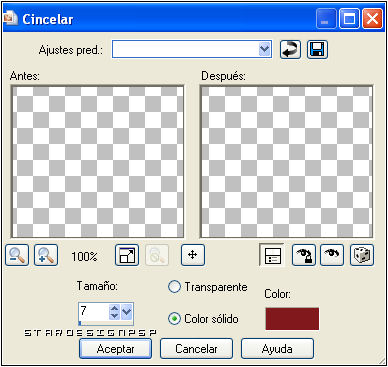Click the reset to default icon
388x367 pixels.
point(290,50)
